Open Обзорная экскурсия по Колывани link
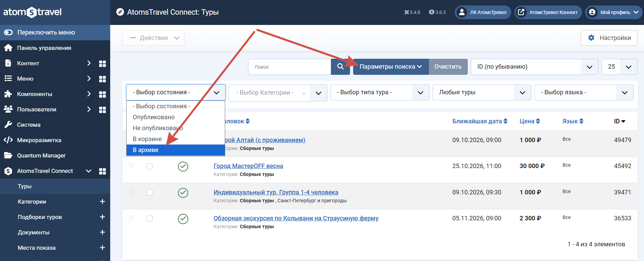The image size is (644, 261). click(x=296, y=218)
